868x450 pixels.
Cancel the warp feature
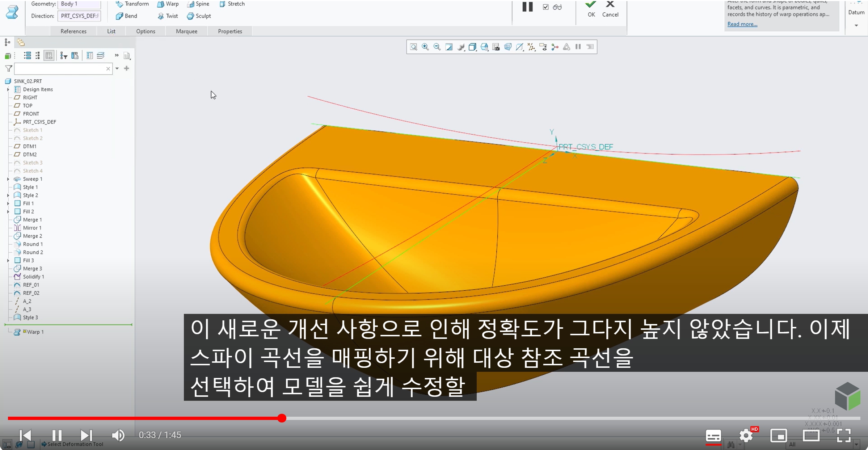[x=610, y=9]
